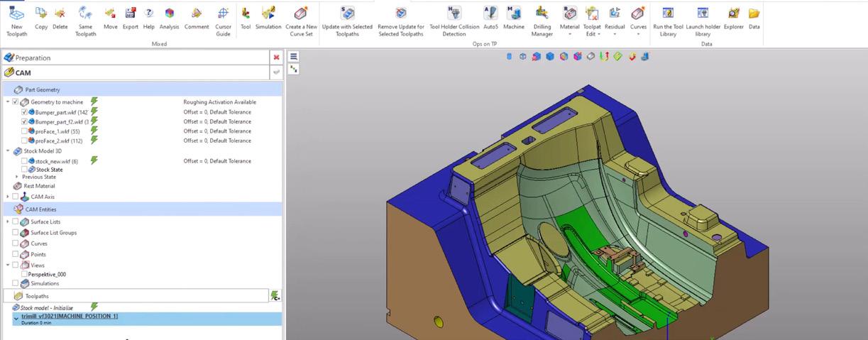Create a New Curve Set

(x=301, y=20)
